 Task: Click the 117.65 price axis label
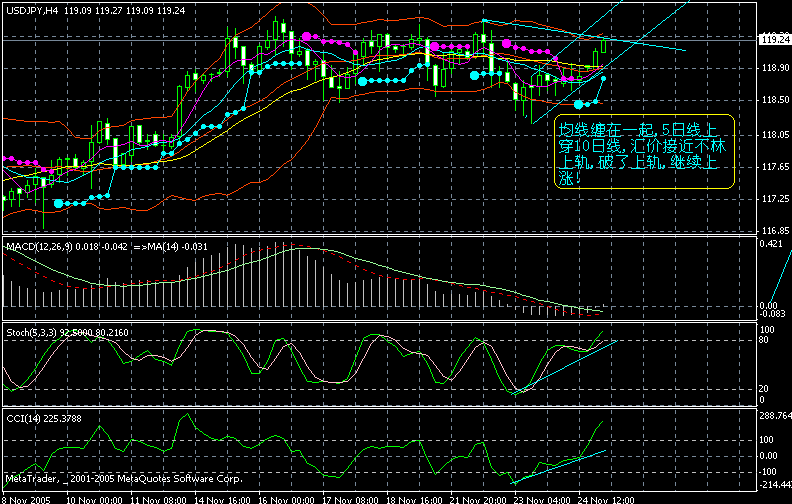(x=775, y=167)
